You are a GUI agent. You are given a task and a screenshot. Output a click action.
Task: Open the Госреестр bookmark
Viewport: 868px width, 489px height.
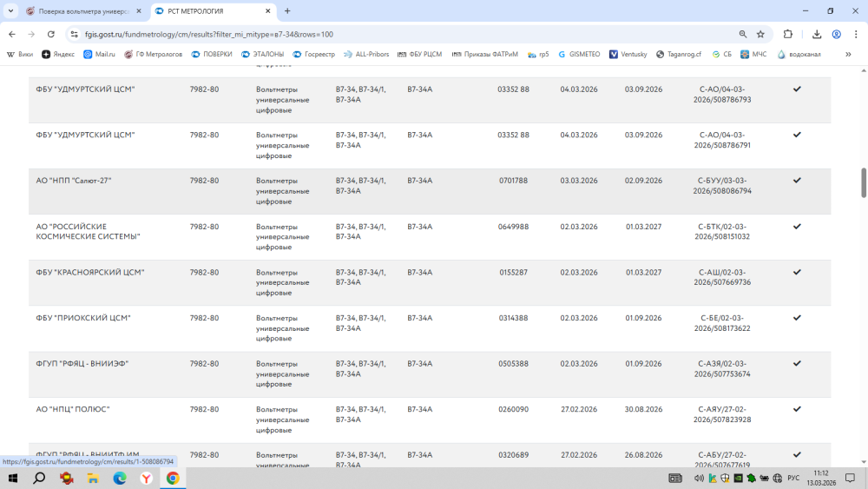click(313, 54)
